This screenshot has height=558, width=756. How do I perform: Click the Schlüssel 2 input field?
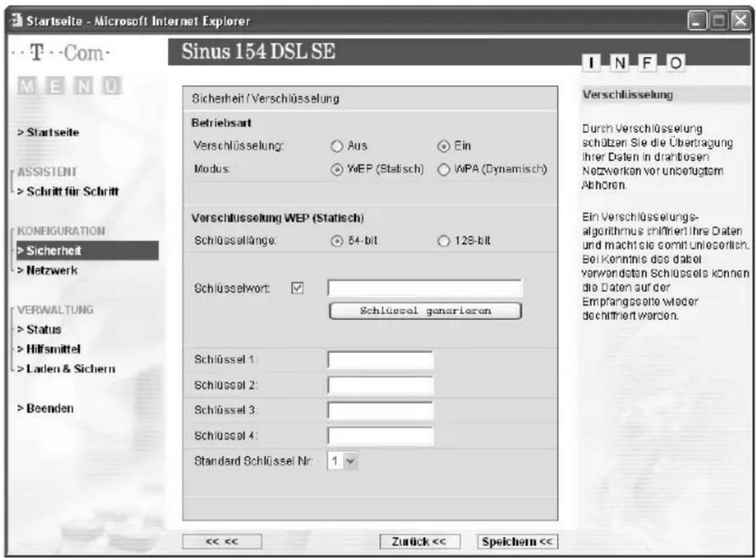click(x=381, y=385)
